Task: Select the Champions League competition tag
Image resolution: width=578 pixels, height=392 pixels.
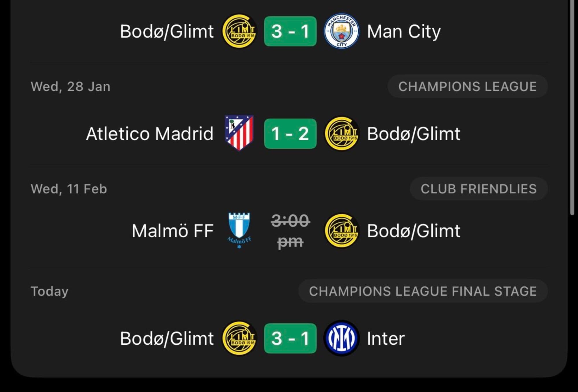Action: pos(467,87)
